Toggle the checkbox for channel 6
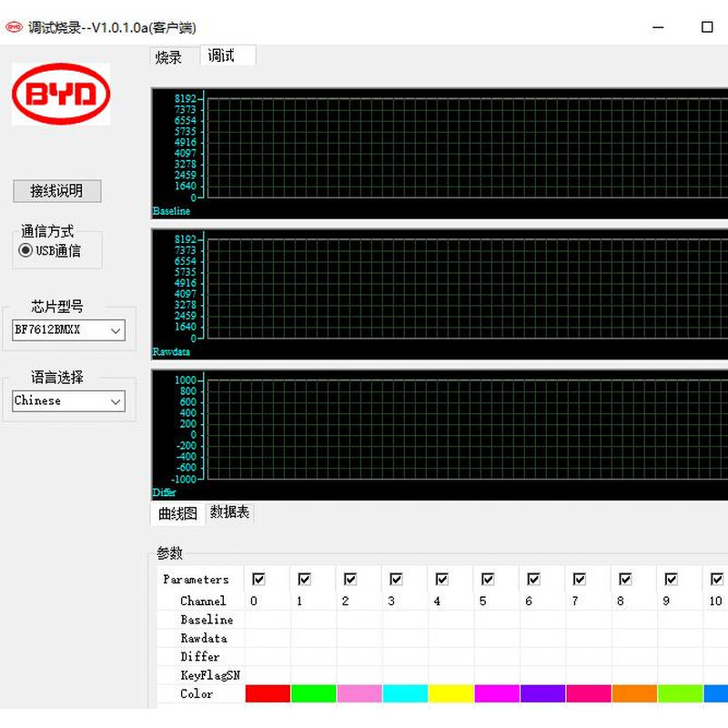Image resolution: width=728 pixels, height=728 pixels. click(533, 579)
